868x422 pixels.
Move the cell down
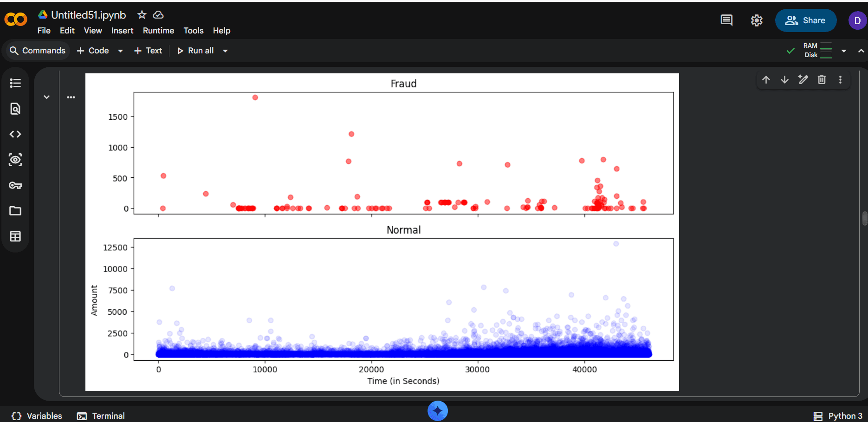click(x=784, y=79)
